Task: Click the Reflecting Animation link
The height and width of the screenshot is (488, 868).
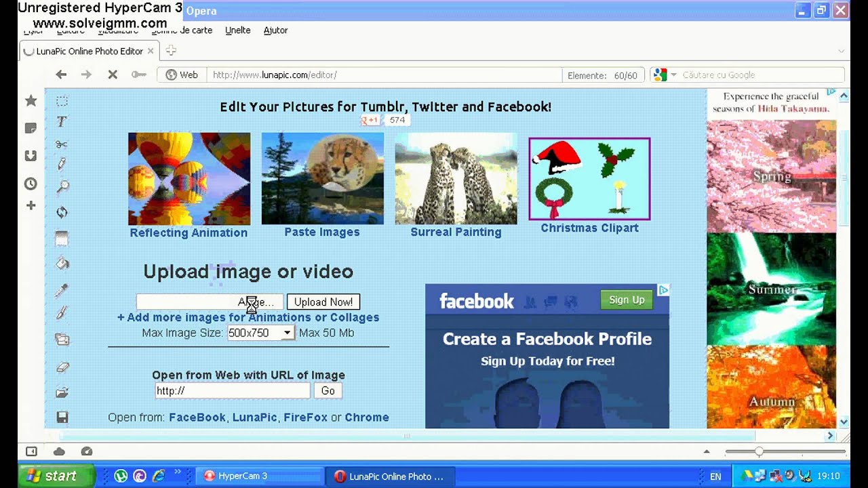Action: click(189, 232)
